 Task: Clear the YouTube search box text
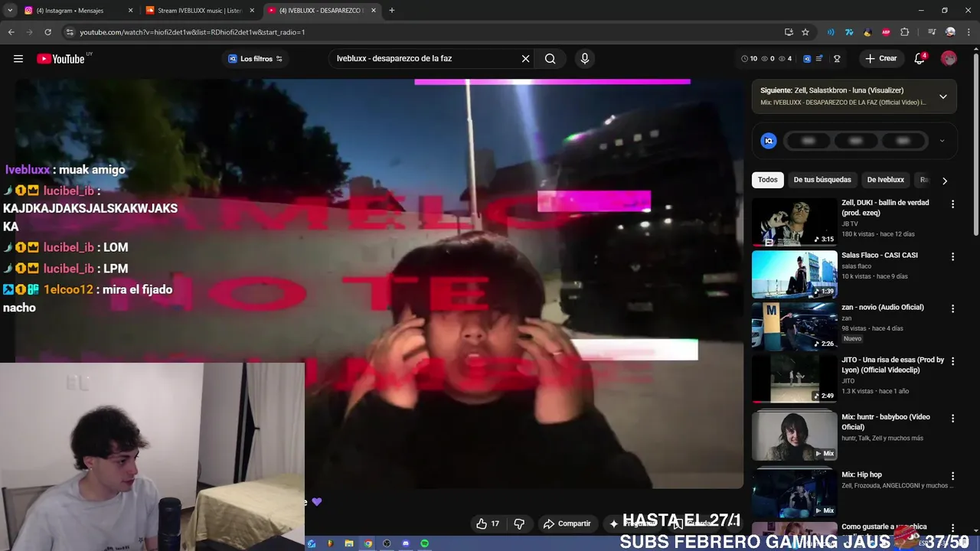tap(525, 59)
